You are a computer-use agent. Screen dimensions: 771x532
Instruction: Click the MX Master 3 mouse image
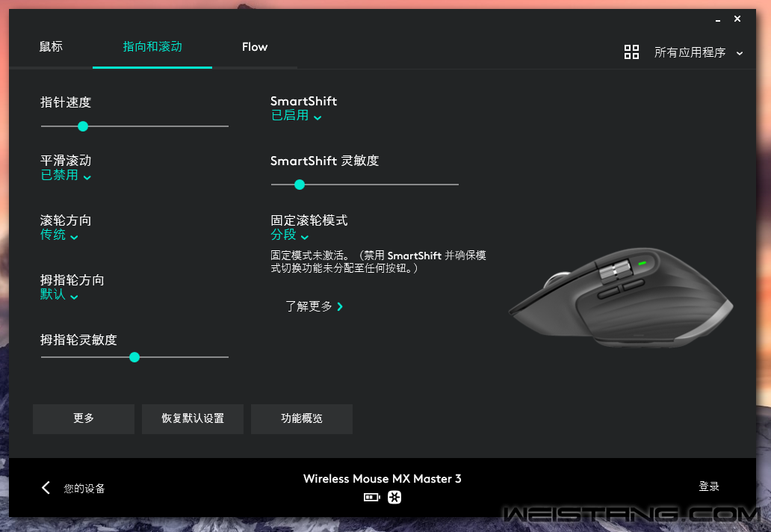(x=621, y=297)
